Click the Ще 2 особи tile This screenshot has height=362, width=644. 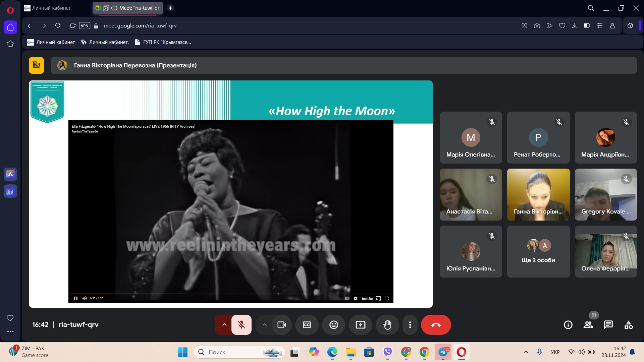point(538,251)
